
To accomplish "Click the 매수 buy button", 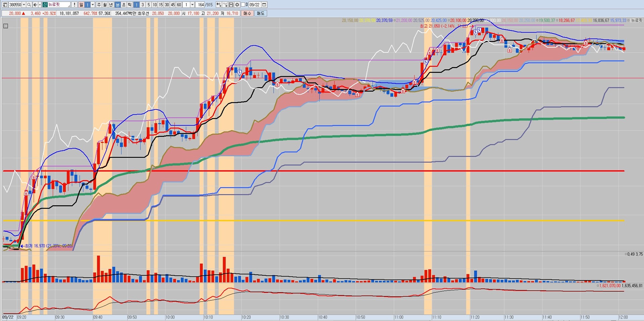I will tap(247, 13).
